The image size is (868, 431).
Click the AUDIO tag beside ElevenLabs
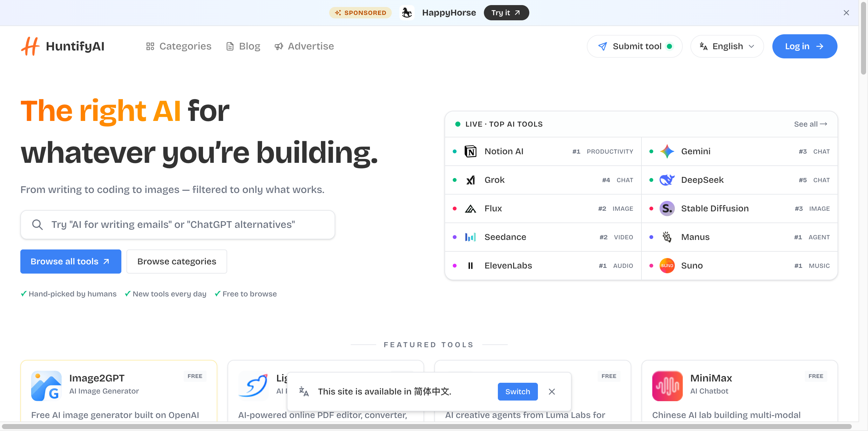pos(623,266)
